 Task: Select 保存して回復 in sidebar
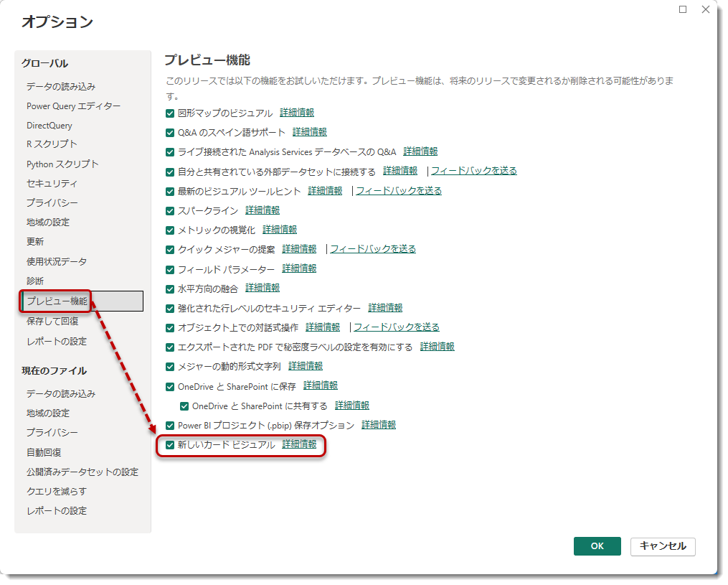[52, 321]
